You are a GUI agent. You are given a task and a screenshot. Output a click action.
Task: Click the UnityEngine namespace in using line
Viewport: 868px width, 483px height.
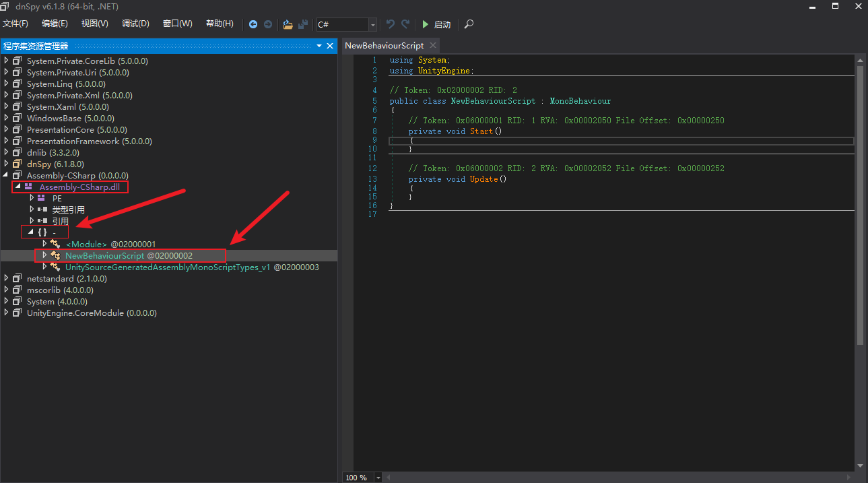click(x=444, y=71)
